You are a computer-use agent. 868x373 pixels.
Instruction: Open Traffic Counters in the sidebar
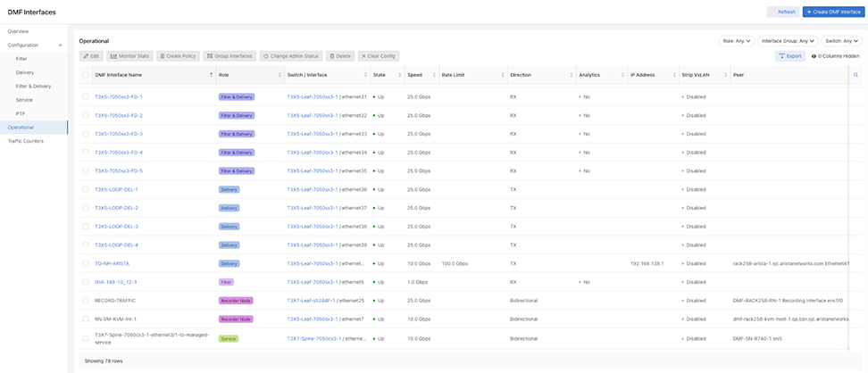click(25, 141)
